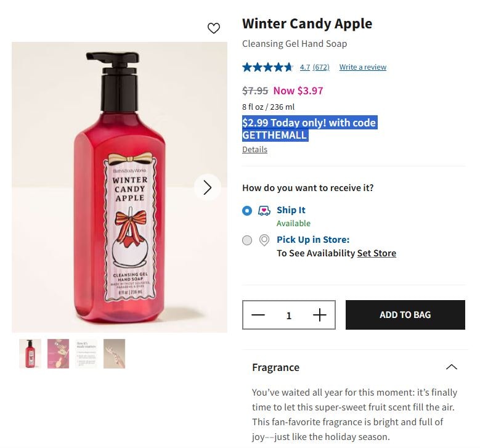Image resolution: width=480 pixels, height=448 pixels.
Task: Select the first red bottle thumbnail
Action: 30,354
